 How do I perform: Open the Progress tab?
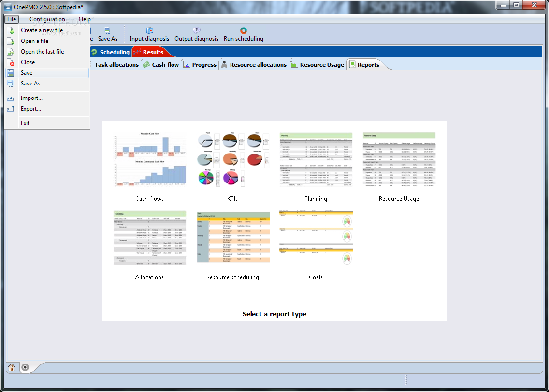pos(200,65)
